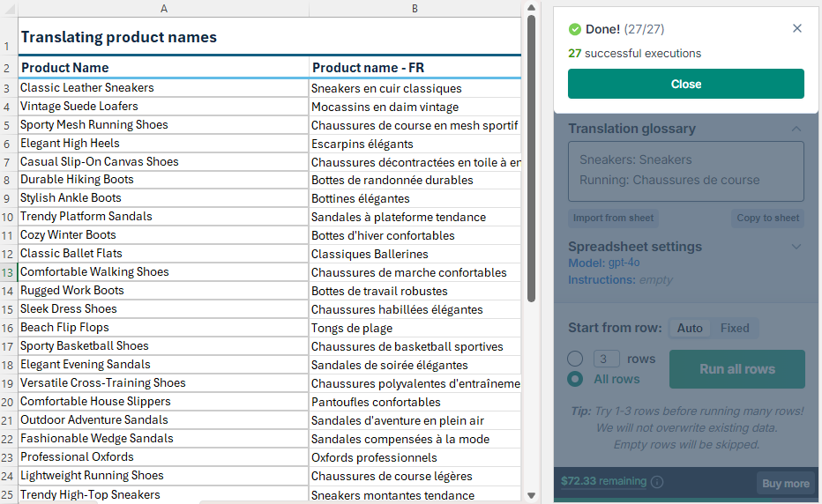Click scroll up arrow of the sheet scrollbar
This screenshot has height=504, width=822.
pos(531,9)
